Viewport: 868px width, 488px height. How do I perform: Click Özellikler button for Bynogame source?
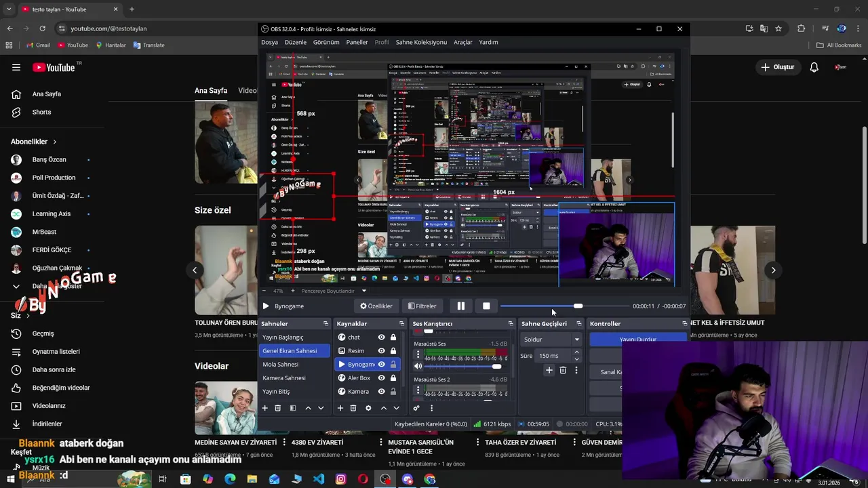click(x=376, y=306)
